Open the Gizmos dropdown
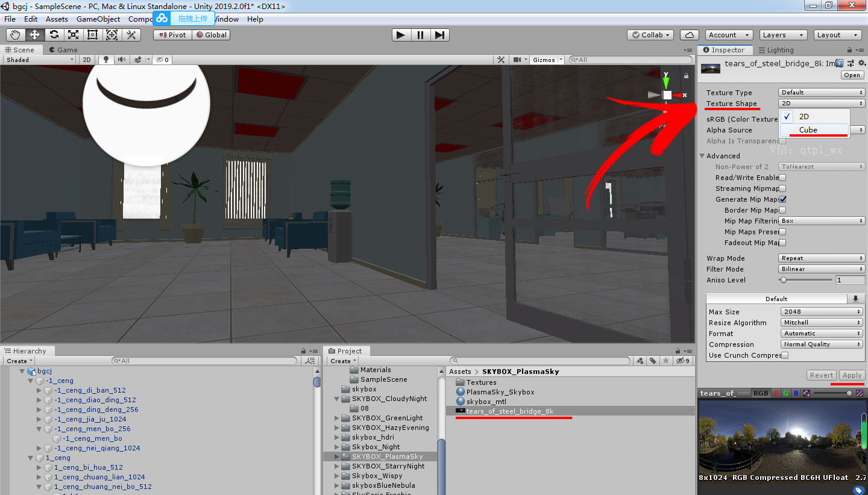Image resolution: width=868 pixels, height=495 pixels. point(547,60)
